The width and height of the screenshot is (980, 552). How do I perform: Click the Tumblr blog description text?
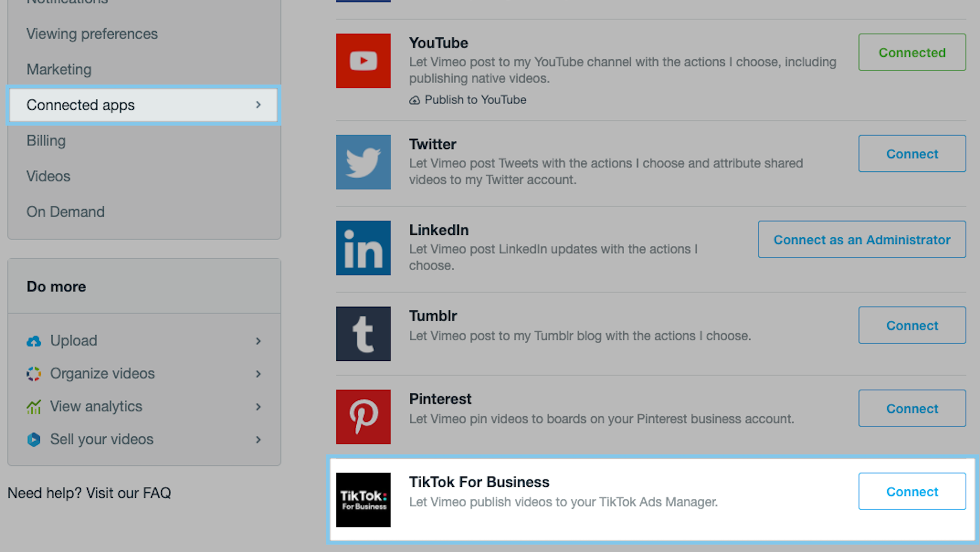point(580,336)
